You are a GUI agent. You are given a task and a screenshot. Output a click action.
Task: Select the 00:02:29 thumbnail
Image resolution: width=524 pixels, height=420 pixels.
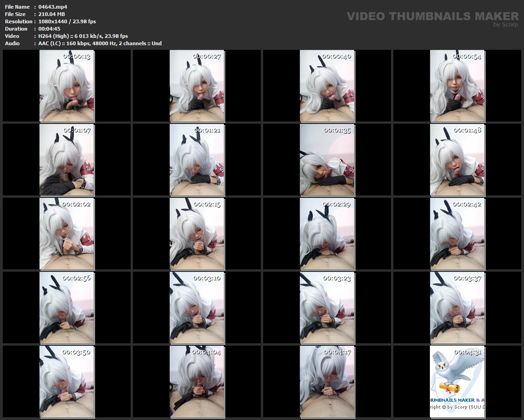click(x=327, y=234)
